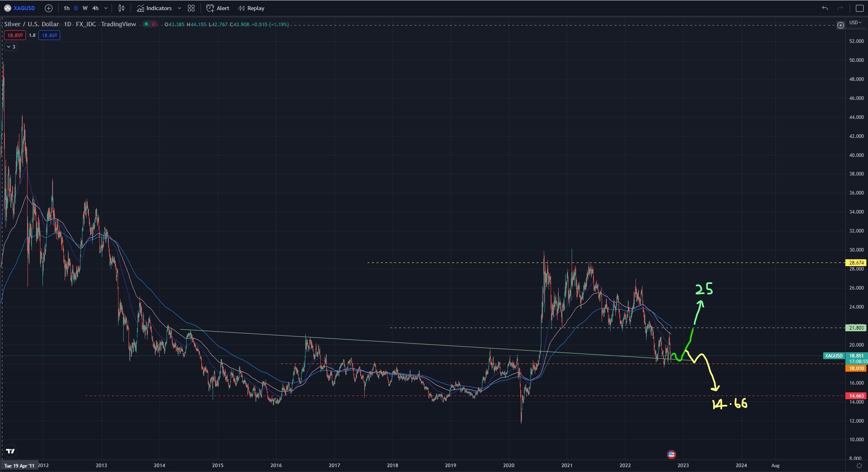The width and height of the screenshot is (868, 472).
Task: Open the Indicators menu
Action: point(154,8)
